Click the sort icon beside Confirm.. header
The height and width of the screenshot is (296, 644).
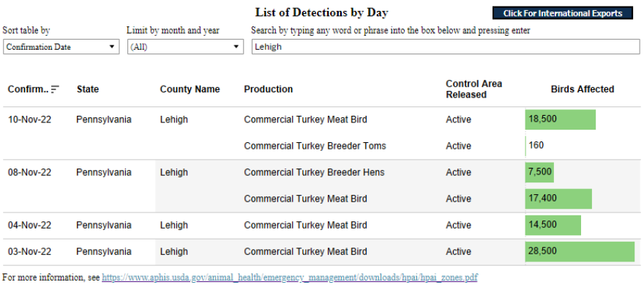pyautogui.click(x=55, y=89)
